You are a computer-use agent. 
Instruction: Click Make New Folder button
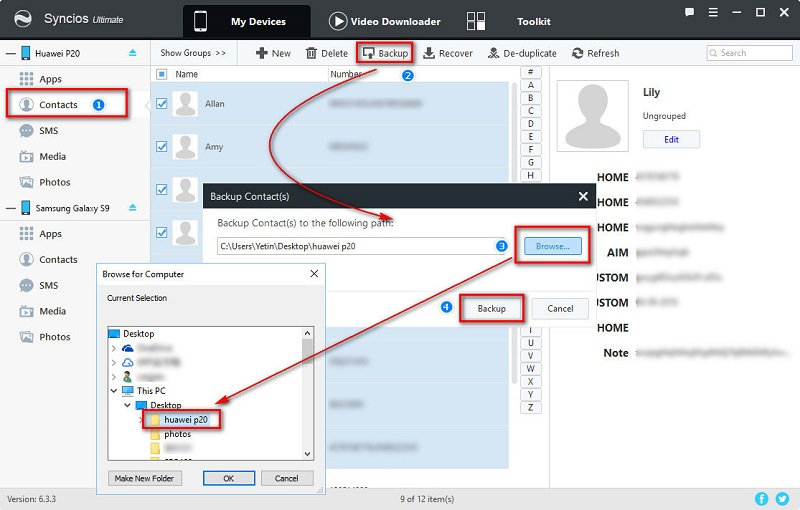[x=144, y=478]
